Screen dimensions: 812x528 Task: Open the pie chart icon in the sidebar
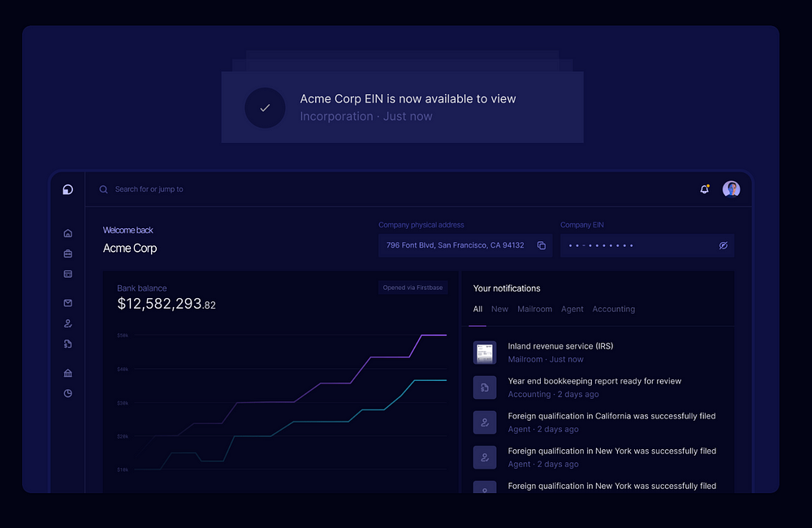click(x=68, y=393)
